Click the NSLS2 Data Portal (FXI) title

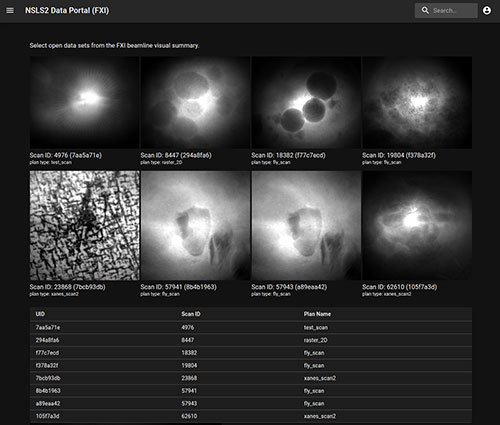tap(67, 11)
